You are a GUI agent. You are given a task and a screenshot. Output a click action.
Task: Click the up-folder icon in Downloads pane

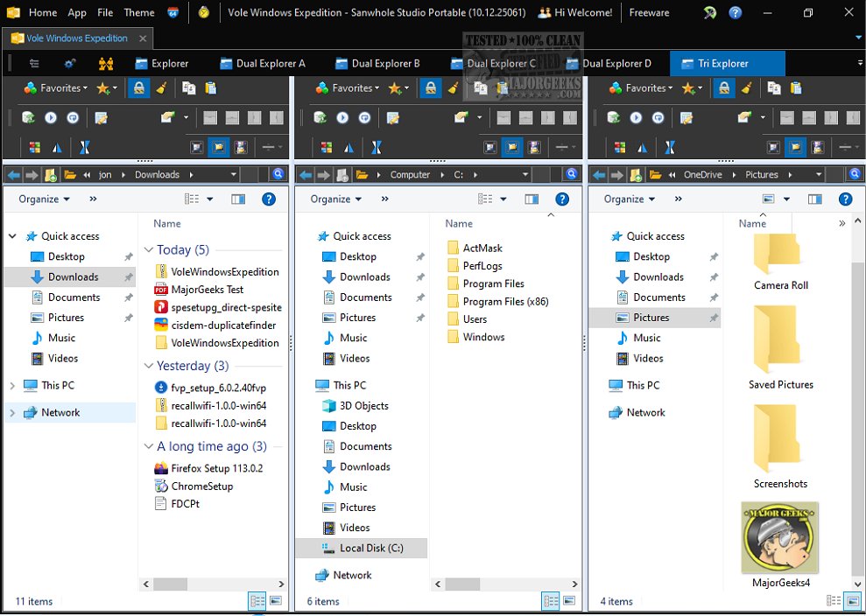click(50, 175)
